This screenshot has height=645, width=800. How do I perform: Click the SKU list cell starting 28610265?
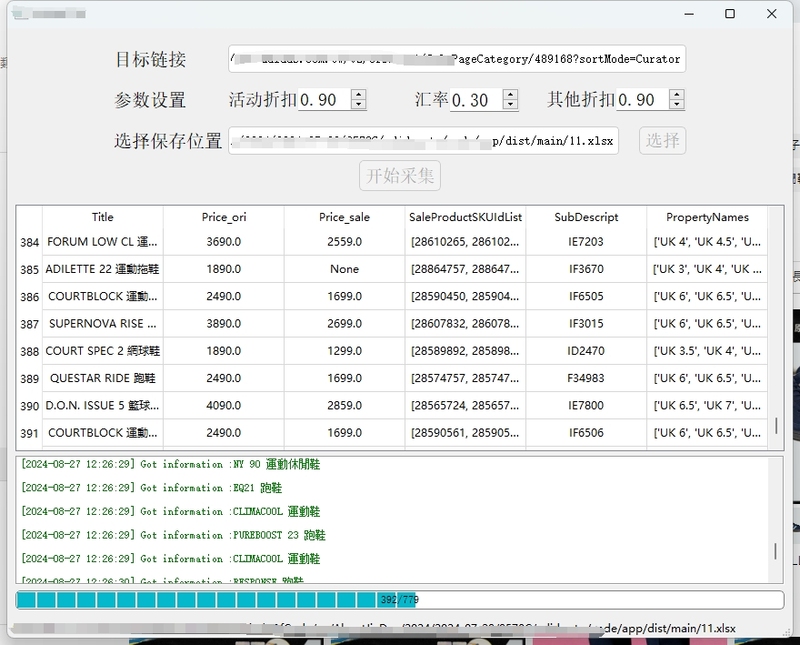tap(465, 242)
